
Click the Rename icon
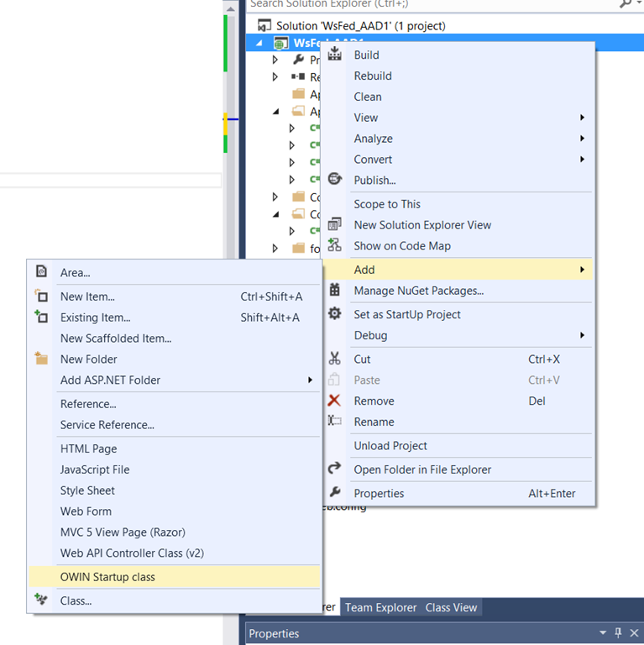(x=334, y=421)
